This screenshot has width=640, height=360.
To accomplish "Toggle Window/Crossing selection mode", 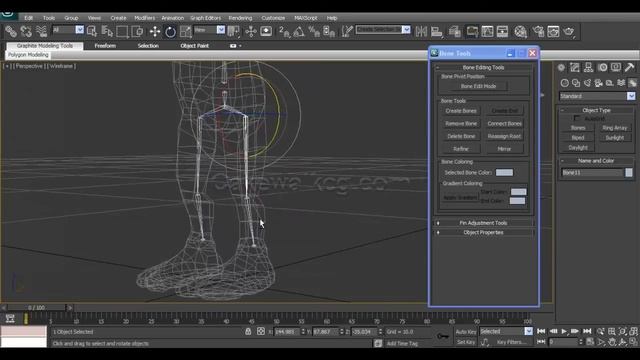I will (137, 31).
